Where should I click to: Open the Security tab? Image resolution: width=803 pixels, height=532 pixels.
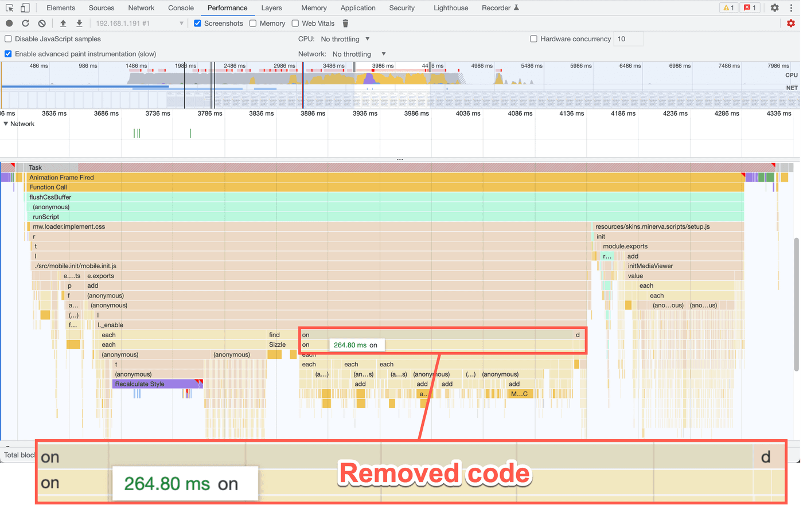[402, 8]
